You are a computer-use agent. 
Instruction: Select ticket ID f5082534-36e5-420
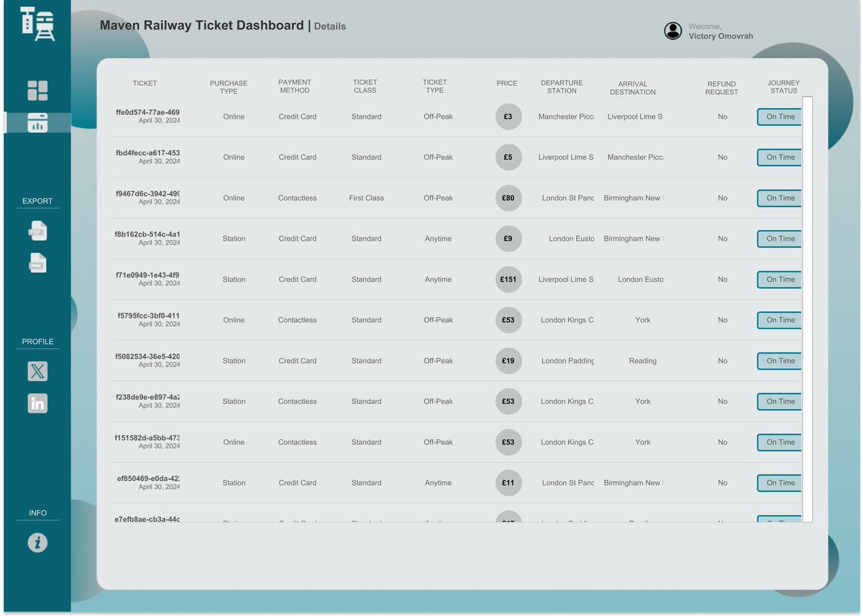[x=147, y=357]
